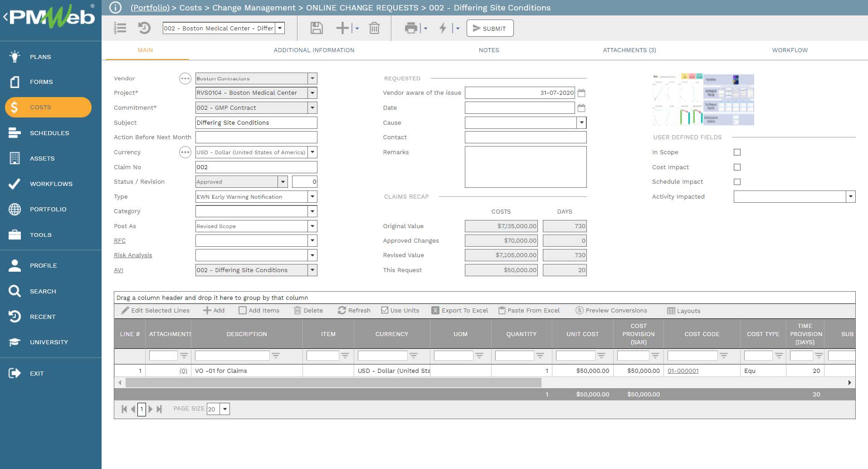The height and width of the screenshot is (469, 868).
Task: Open Currency ellipsis lookup button
Action: (x=185, y=152)
